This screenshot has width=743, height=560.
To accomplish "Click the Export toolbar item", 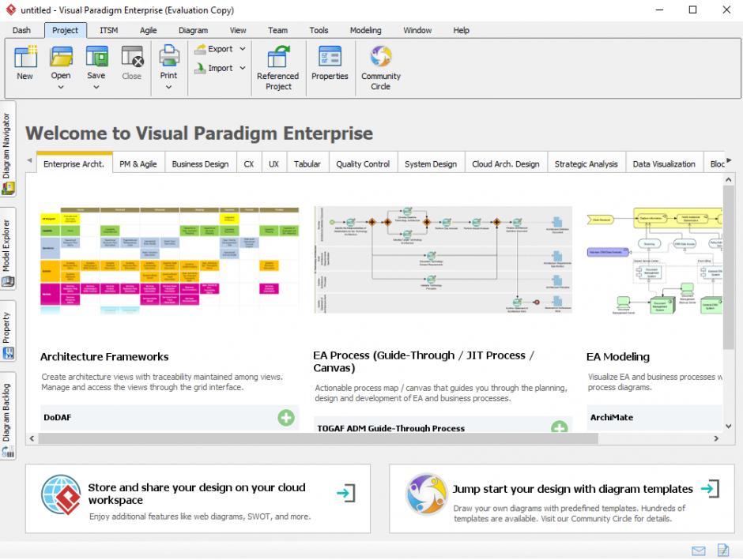I will coord(214,49).
